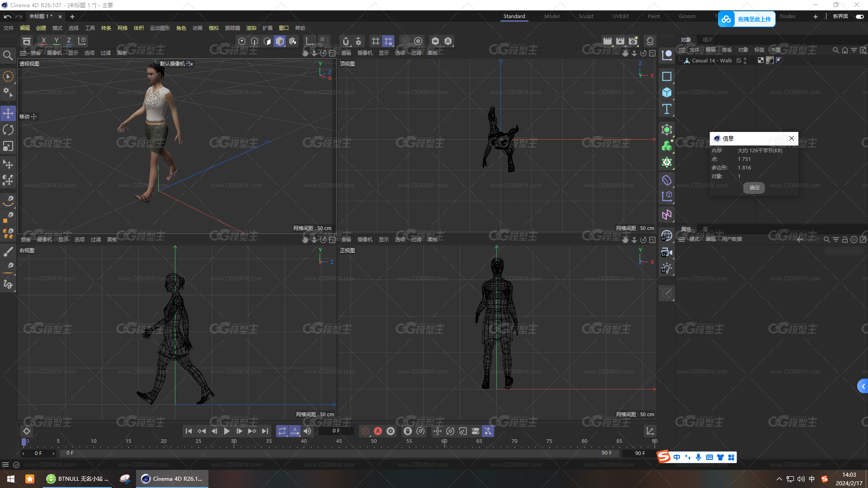Open object manager hamburger menu
The image size is (868, 488).
682,50
